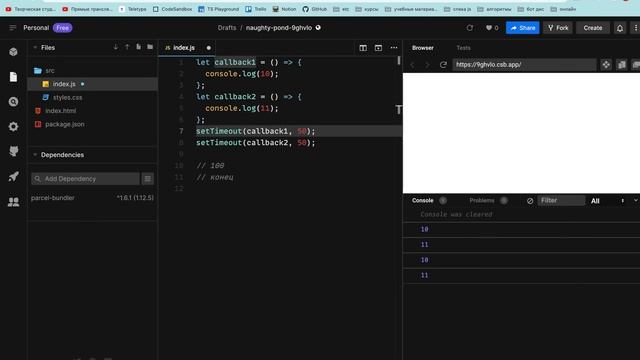Screen dimensions: 640x360
Task: Open the Notion bookmark
Action: pyautogui.click(x=284, y=9)
